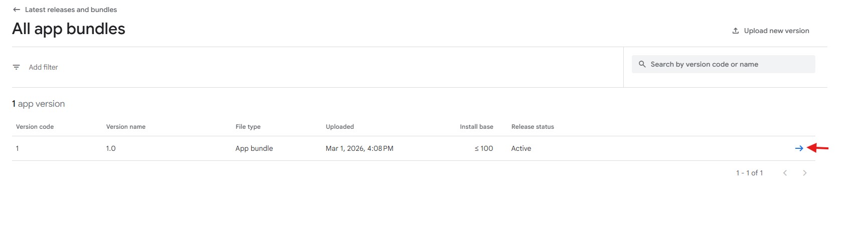Select the Add filter text
The image size is (868, 233).
pos(44,67)
